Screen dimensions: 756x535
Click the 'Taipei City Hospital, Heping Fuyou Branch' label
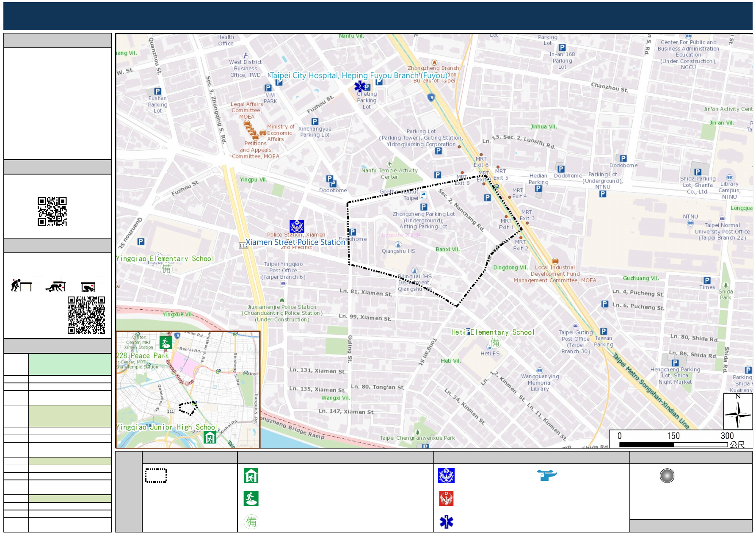pyautogui.click(x=359, y=75)
